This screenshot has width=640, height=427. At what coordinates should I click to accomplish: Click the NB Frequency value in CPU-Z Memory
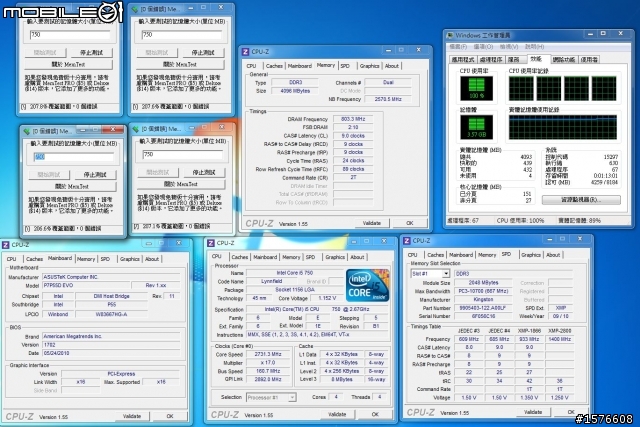click(388, 99)
